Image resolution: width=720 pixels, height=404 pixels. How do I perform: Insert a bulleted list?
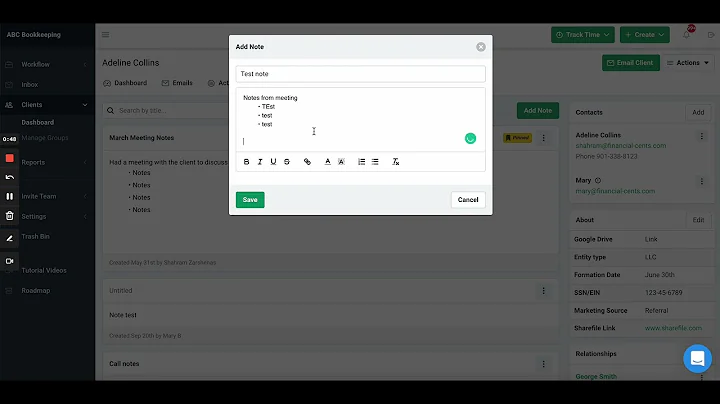(x=375, y=162)
